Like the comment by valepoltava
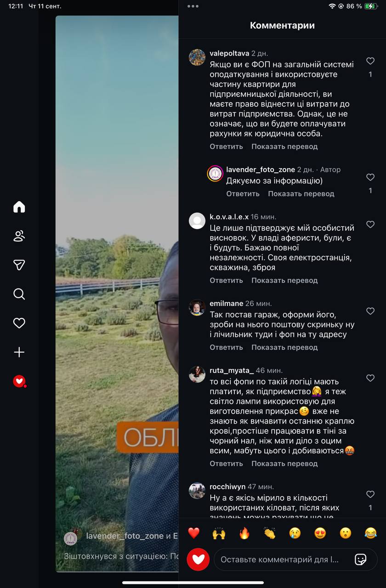The image size is (386, 588). [370, 61]
